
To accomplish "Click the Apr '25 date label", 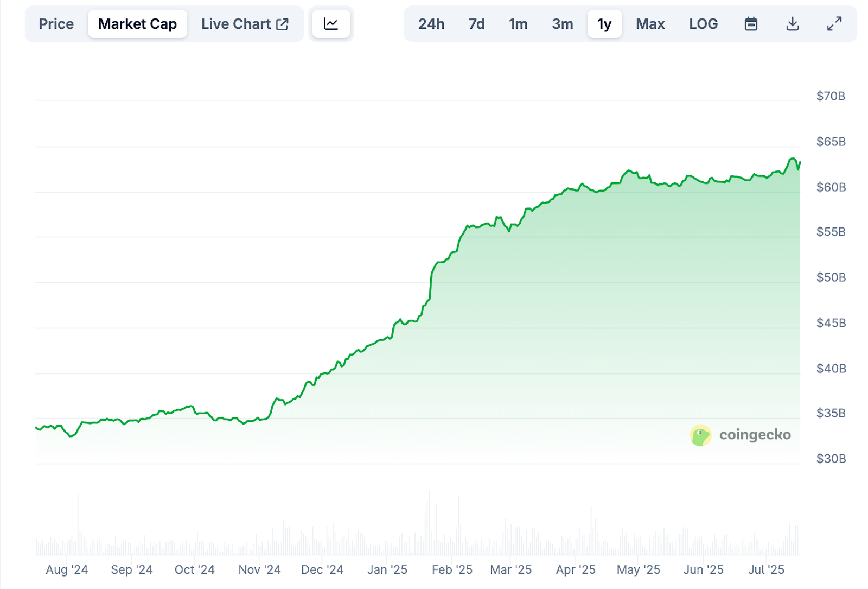I will pyautogui.click(x=576, y=569).
